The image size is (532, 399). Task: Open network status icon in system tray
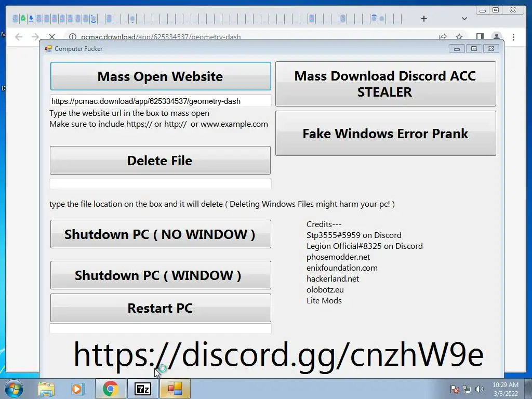467,389
